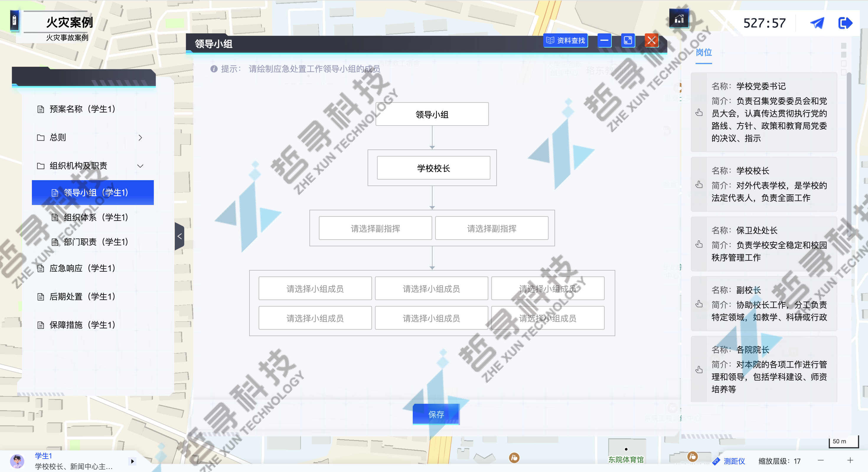Click the document icon beside 预案名称
The height and width of the screenshot is (472, 868).
tap(41, 109)
